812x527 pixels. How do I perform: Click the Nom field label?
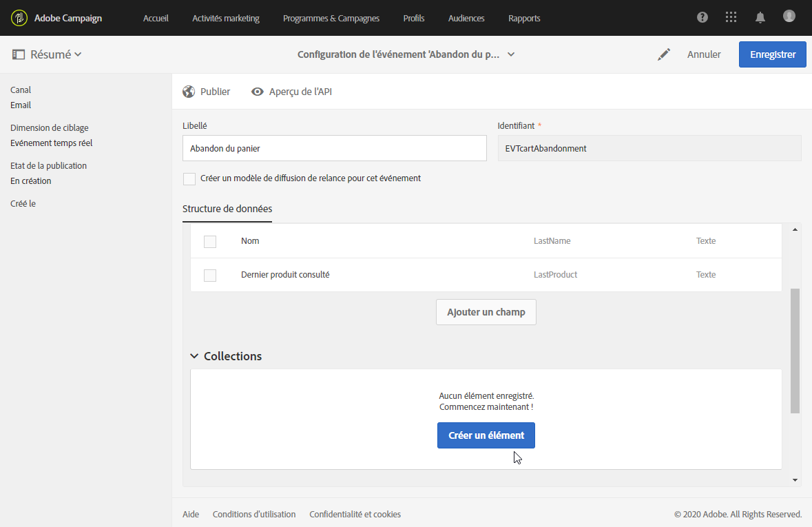(x=250, y=241)
